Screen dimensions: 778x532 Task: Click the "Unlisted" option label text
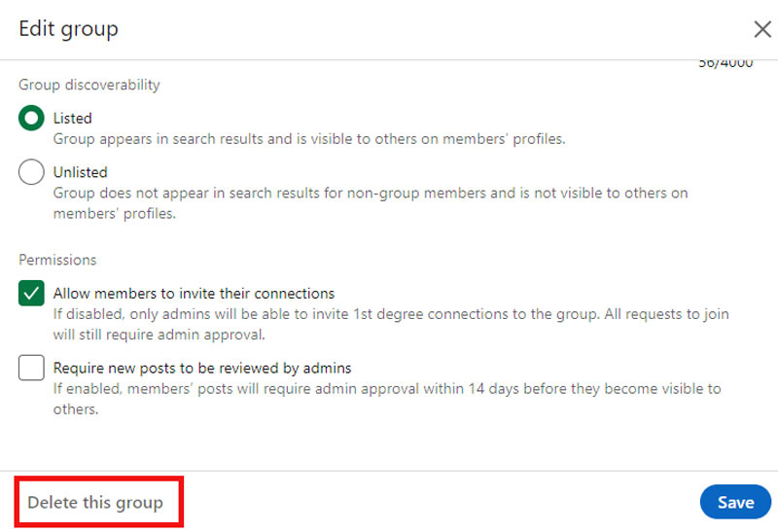[x=80, y=172]
